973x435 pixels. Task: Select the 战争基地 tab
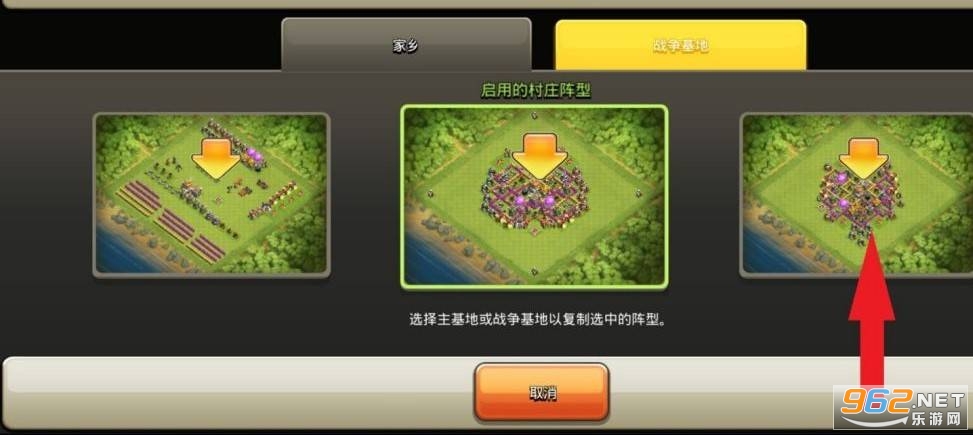(681, 45)
